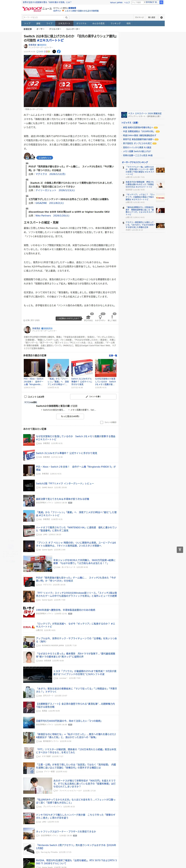Click the emoji reaction icons beside the comment count
This screenshot has width=186, height=868.
(x=47, y=52)
